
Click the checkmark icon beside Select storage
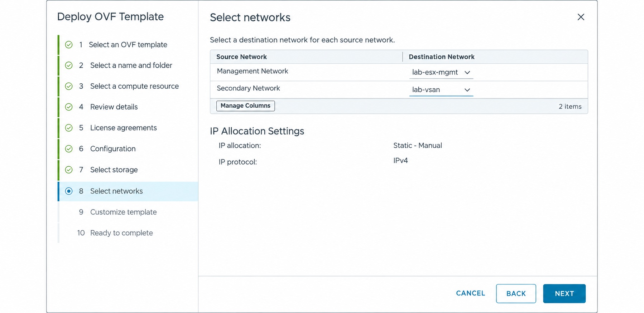click(x=69, y=170)
